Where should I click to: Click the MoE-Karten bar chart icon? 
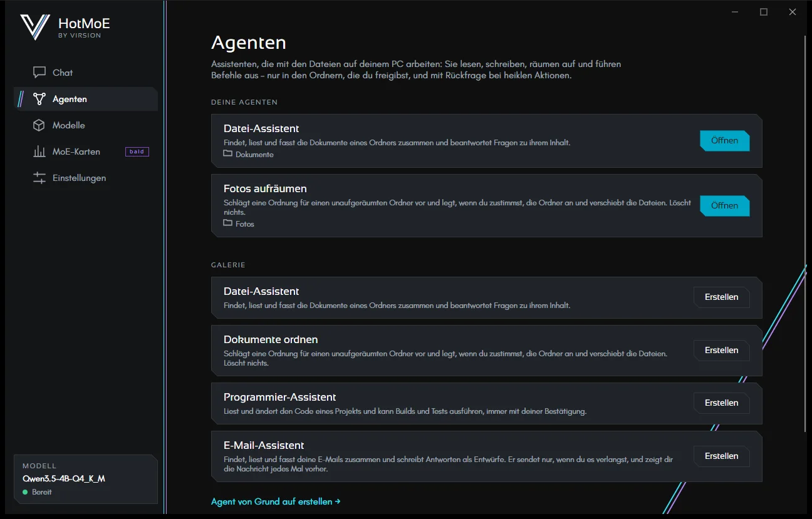point(39,152)
